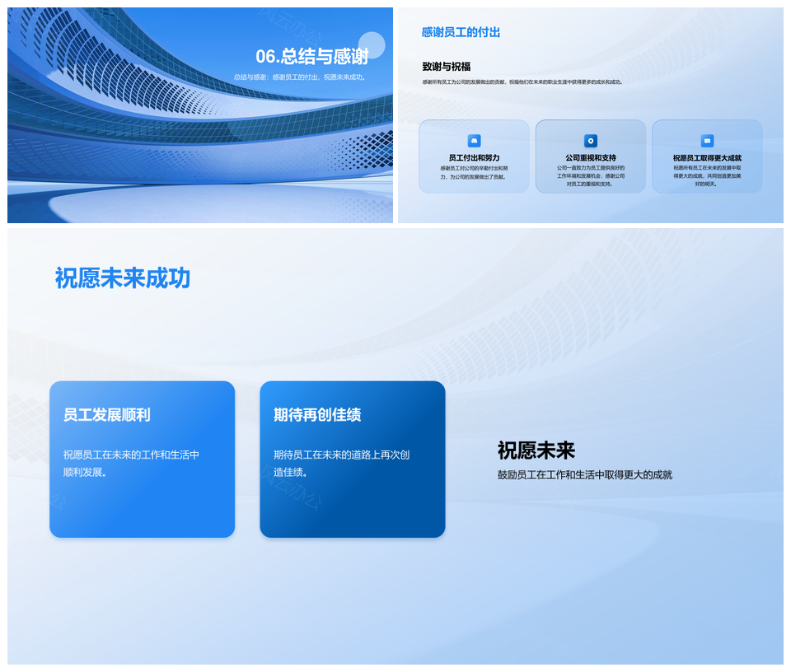The width and height of the screenshot is (791, 672).
Task: Click the translucent circle beside 06.总结与感谢
Action: tap(372, 45)
